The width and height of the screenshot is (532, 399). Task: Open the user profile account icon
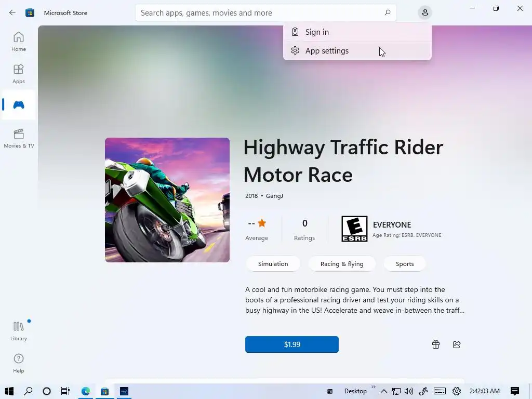click(x=425, y=13)
